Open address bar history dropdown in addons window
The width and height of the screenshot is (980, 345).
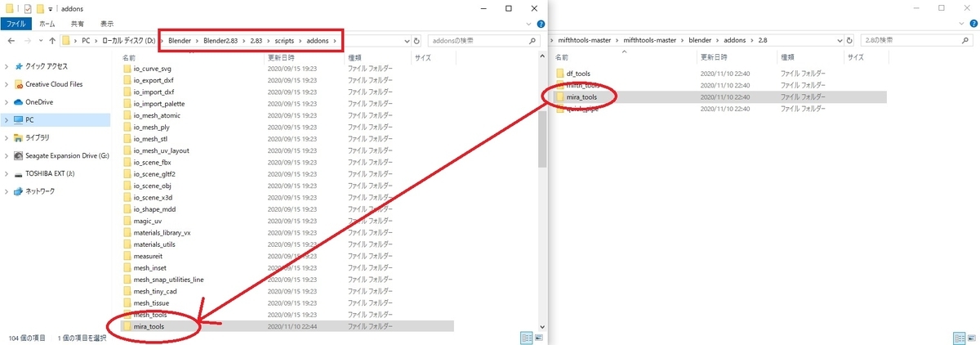click(x=406, y=40)
